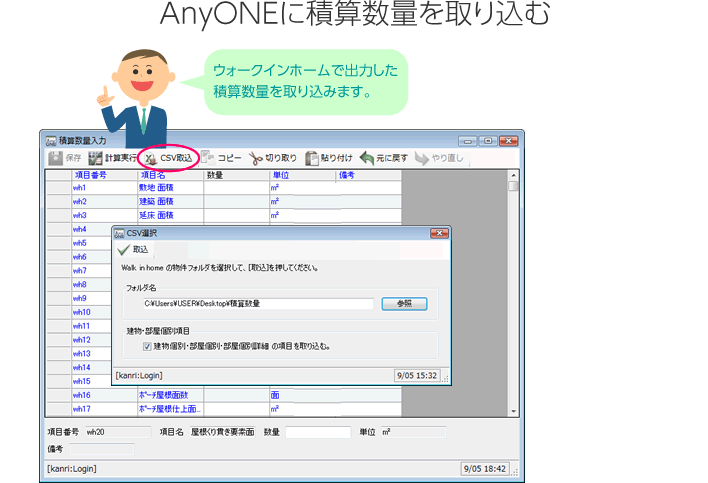Click the 数量 column header
The image size is (708, 483).
236,175
